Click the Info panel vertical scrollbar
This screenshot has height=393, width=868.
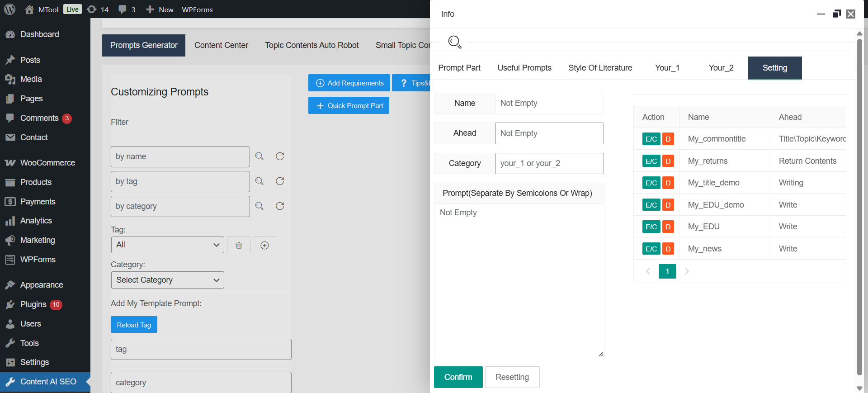coord(859,204)
